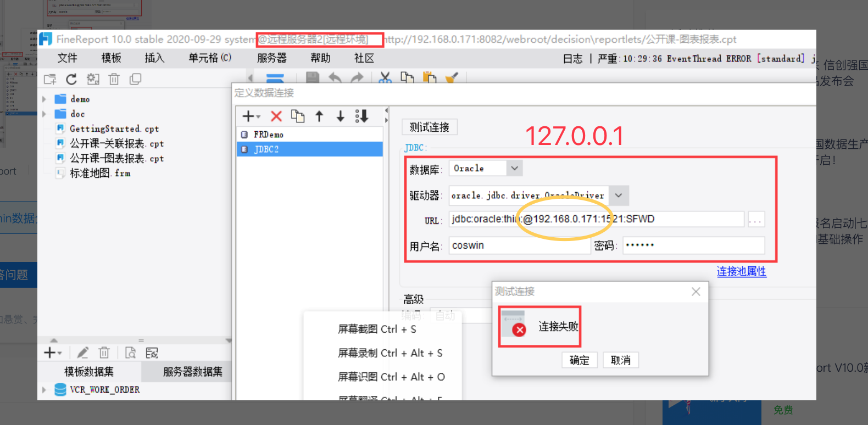Open dropdown arrow beside add-connection plus
The width and height of the screenshot is (868, 425).
(259, 117)
